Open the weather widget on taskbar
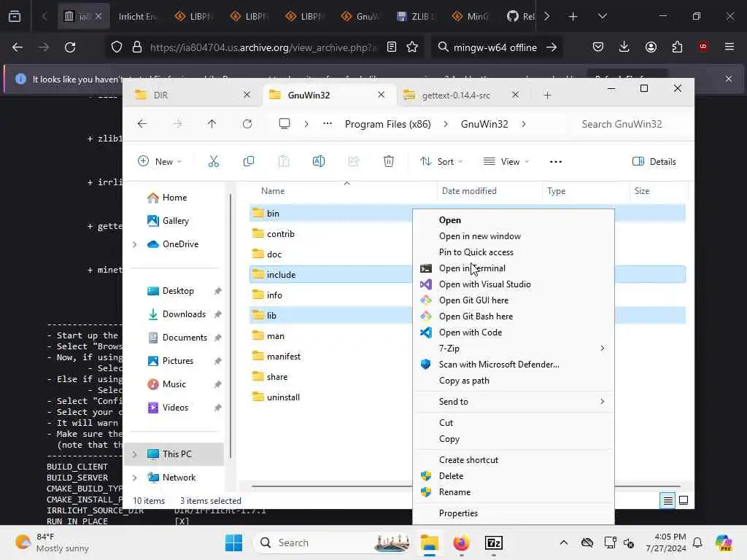747x560 pixels. click(x=53, y=542)
